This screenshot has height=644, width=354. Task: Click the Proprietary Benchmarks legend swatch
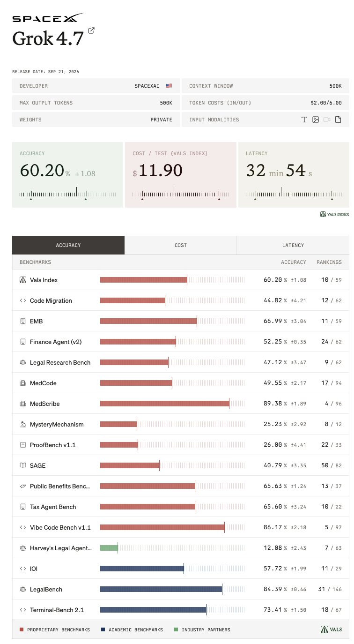point(22,629)
